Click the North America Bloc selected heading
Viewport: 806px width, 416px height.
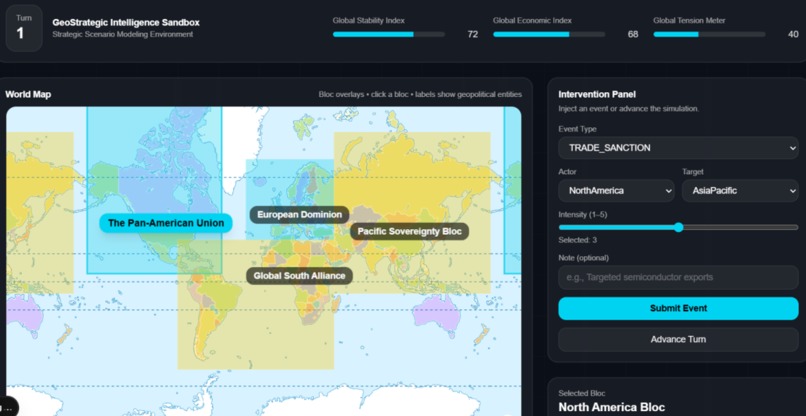pos(612,408)
